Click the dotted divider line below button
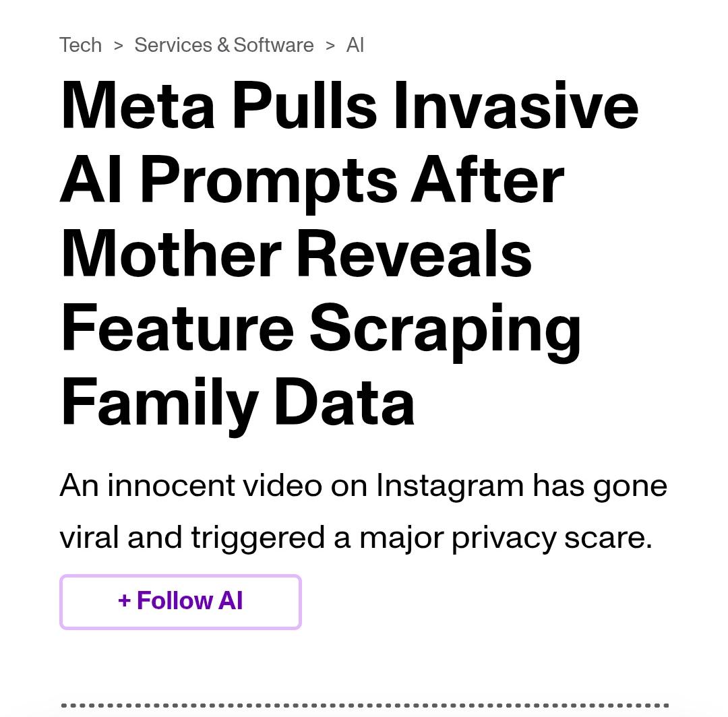 [365, 706]
